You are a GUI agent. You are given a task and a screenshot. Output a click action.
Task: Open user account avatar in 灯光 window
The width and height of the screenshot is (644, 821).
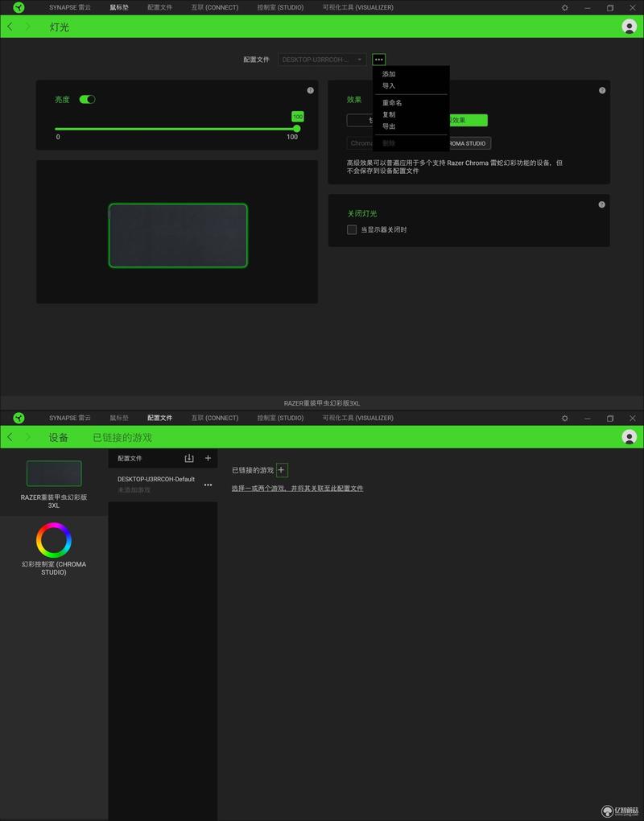click(x=629, y=27)
